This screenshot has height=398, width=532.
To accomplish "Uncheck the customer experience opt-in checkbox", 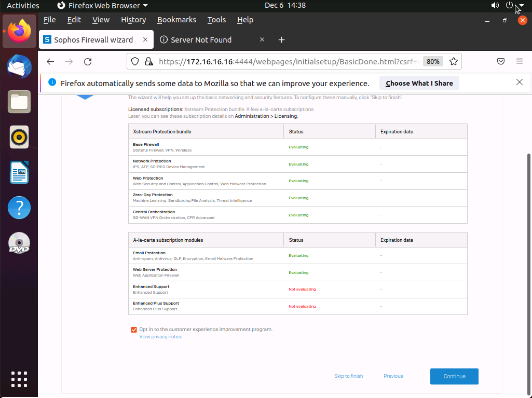I will 134,330.
